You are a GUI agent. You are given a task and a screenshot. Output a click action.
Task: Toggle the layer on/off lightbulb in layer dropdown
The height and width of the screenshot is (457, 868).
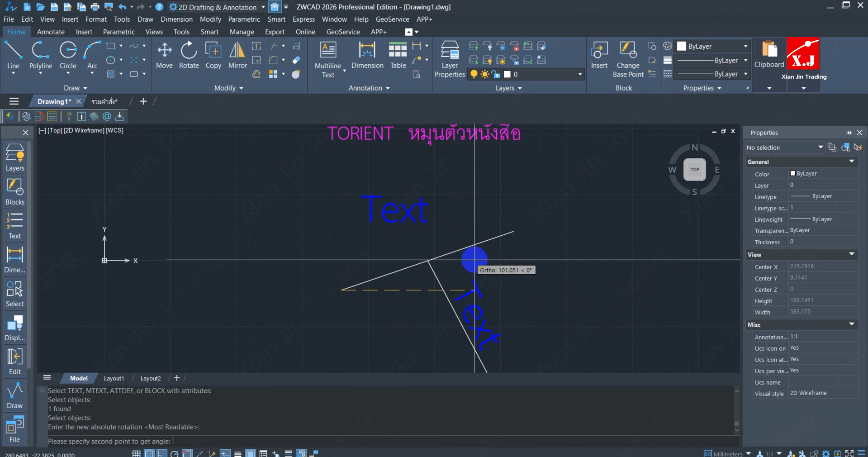(x=474, y=74)
